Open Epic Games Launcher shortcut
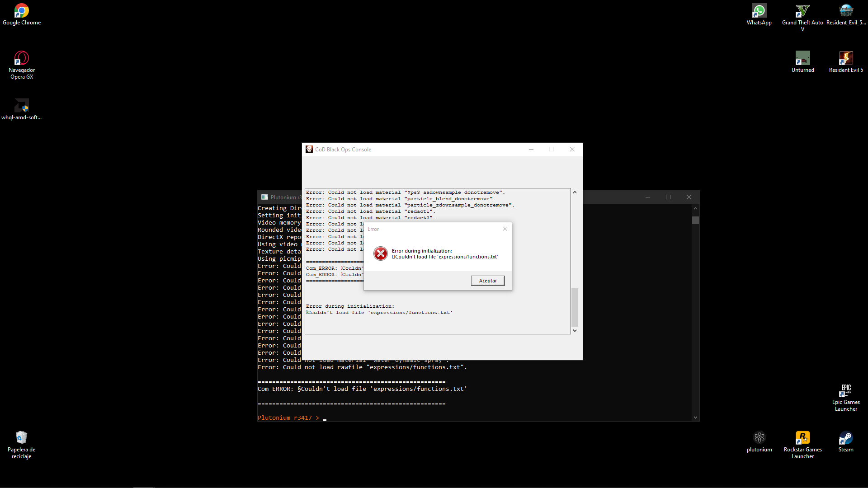 tap(846, 398)
